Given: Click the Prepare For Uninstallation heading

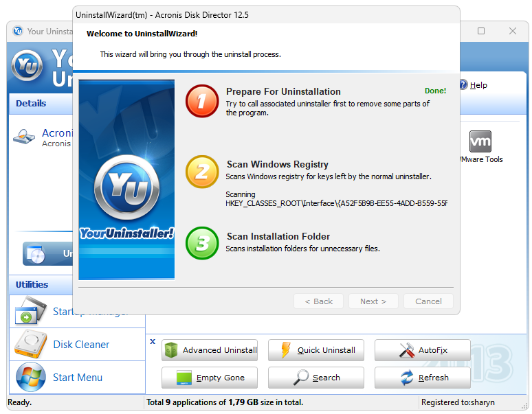Looking at the screenshot, I should pos(283,91).
